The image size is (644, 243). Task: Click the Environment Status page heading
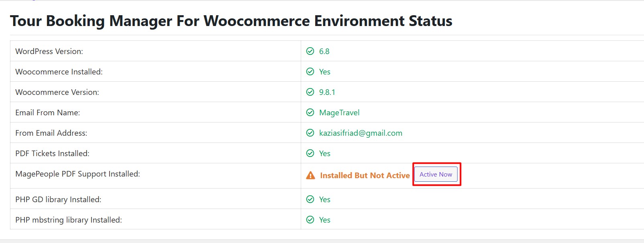coord(231,21)
